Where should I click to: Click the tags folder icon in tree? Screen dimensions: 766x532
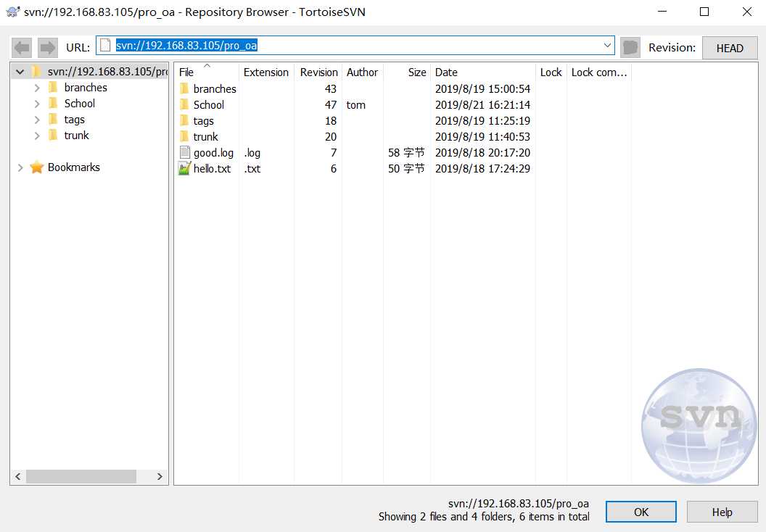[x=53, y=119]
